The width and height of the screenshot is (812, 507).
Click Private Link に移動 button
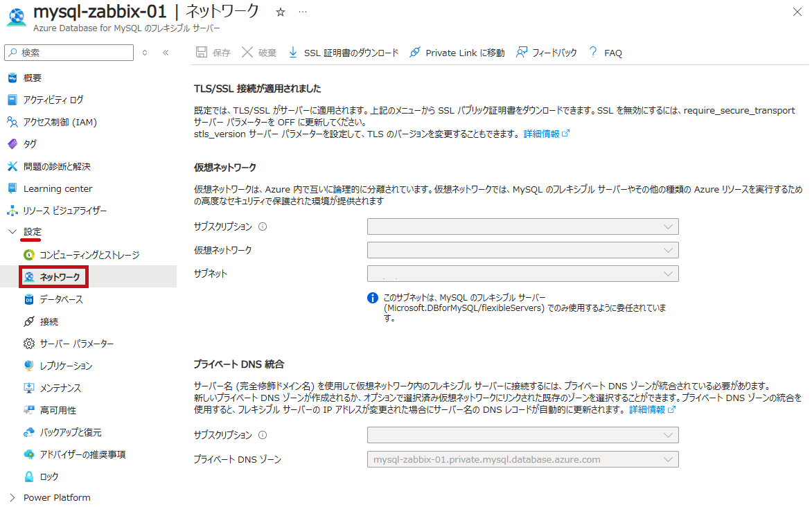pos(465,53)
